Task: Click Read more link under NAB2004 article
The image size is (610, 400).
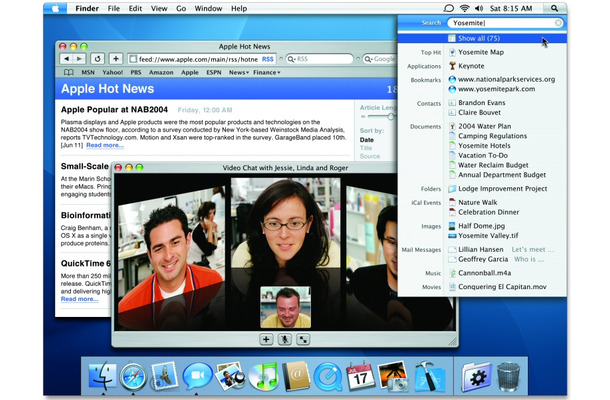Action: (105, 145)
